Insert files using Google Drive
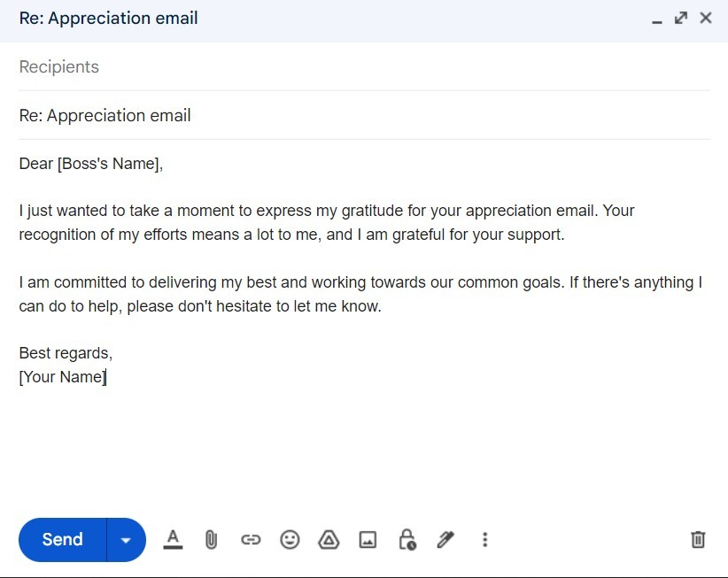Screen dimensions: 728x578 (329, 539)
